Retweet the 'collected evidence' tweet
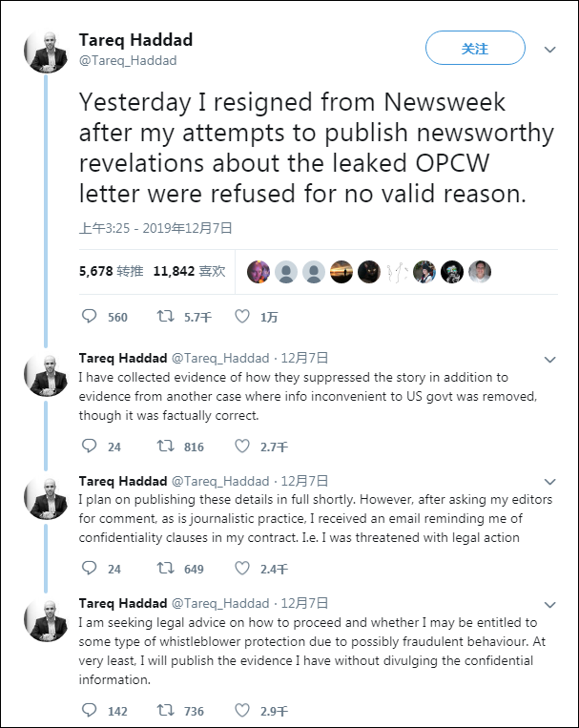This screenshot has width=579, height=728. pyautogui.click(x=164, y=446)
